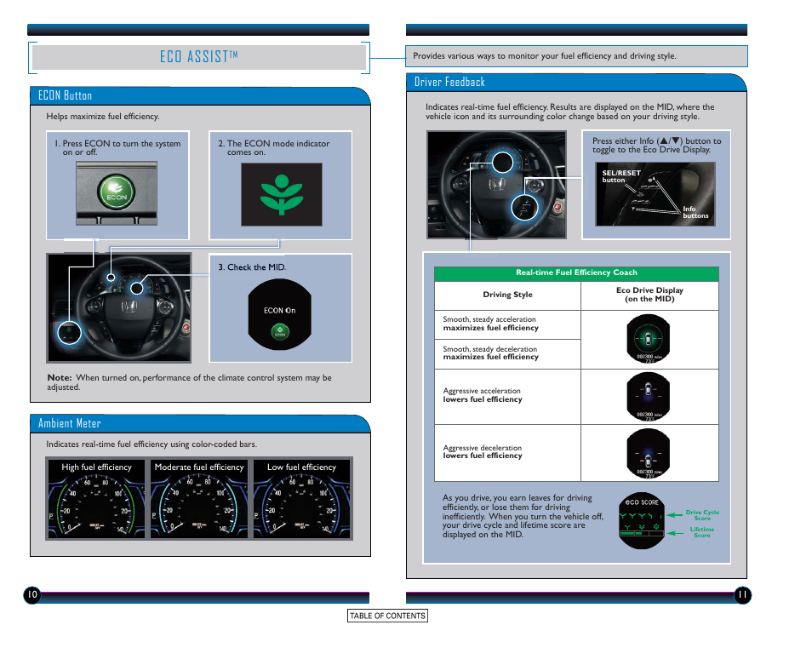Click the Info buttons close-up photo
The height and width of the screenshot is (665, 812).
[x=655, y=194]
